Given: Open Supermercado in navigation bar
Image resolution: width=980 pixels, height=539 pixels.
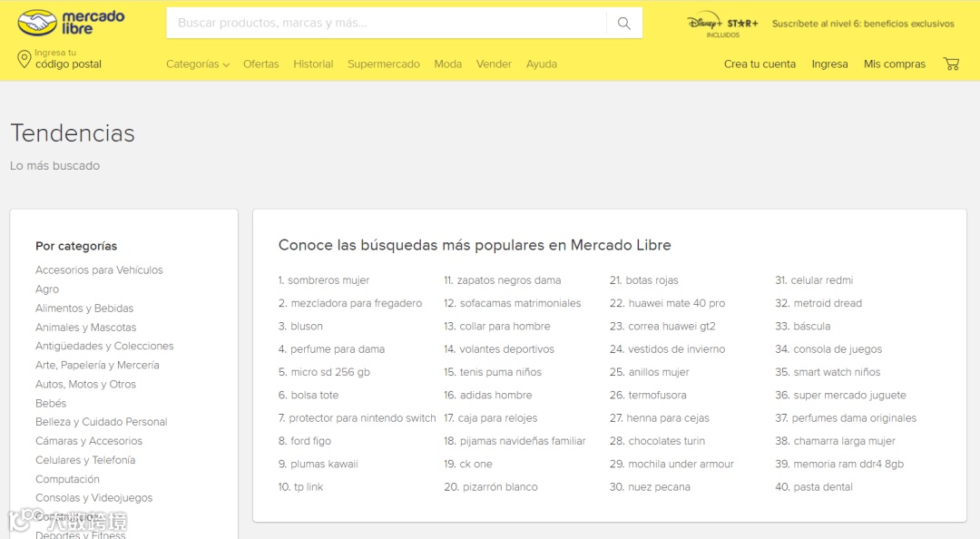Looking at the screenshot, I should coord(384,64).
